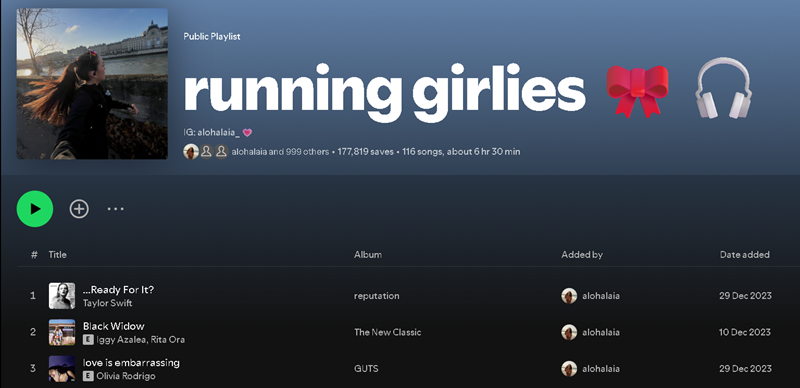Open artist Taylor Swift
This screenshot has height=388, width=800.
pos(108,303)
